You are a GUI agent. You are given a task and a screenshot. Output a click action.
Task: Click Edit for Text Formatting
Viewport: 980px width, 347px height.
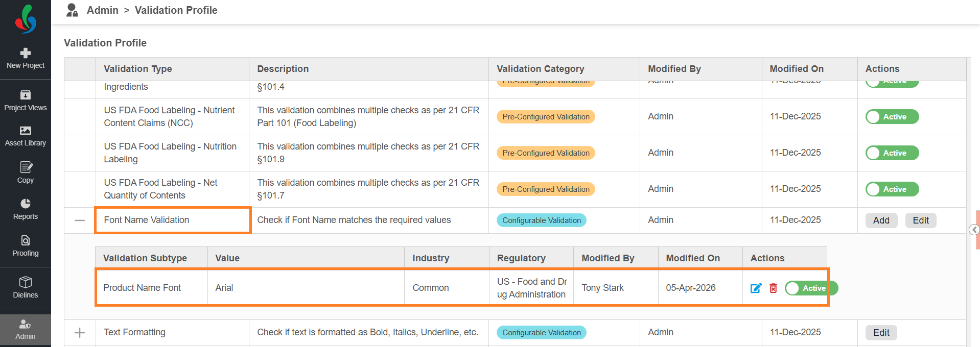point(881,333)
